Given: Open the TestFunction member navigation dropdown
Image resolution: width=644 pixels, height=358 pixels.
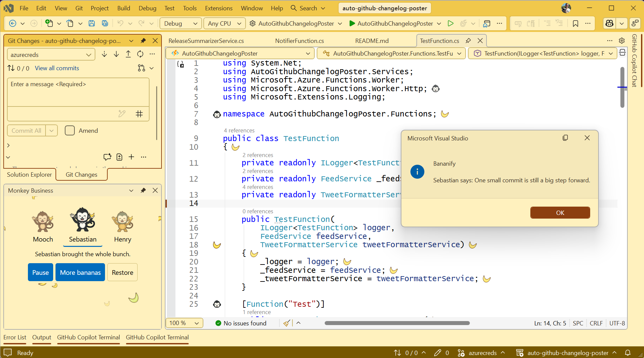Looking at the screenshot, I should (542, 53).
